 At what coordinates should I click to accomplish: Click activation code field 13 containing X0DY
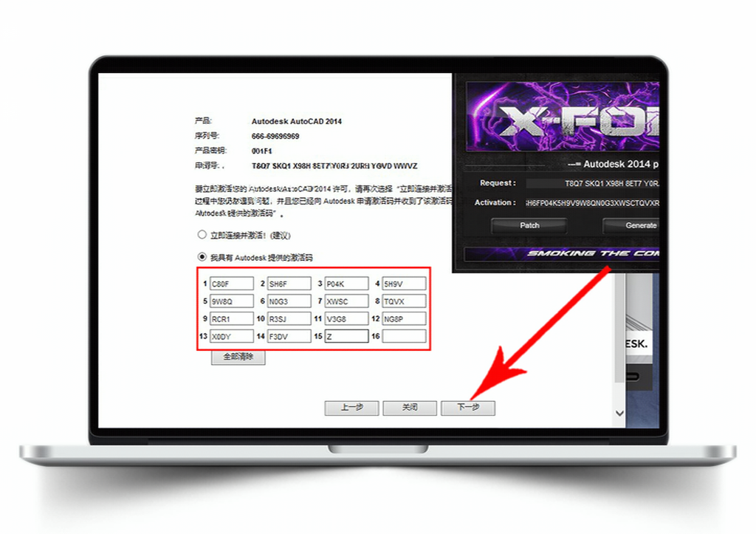231,336
